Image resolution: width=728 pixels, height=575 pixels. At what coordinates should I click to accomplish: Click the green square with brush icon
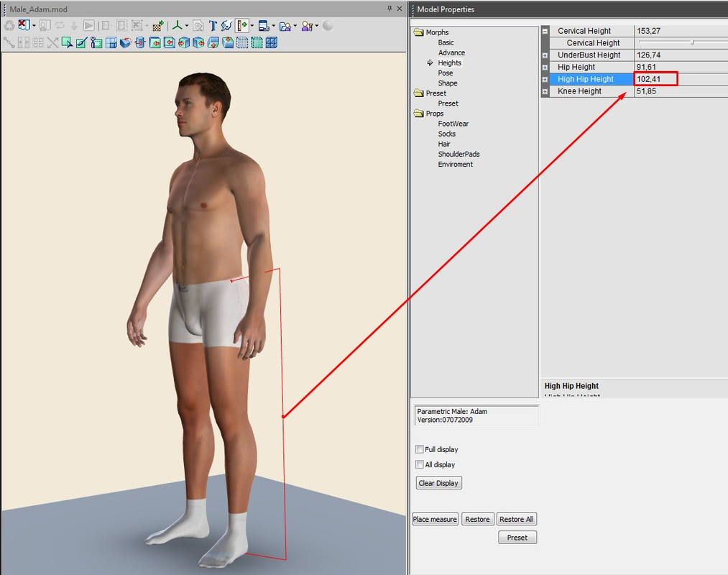[x=81, y=42]
